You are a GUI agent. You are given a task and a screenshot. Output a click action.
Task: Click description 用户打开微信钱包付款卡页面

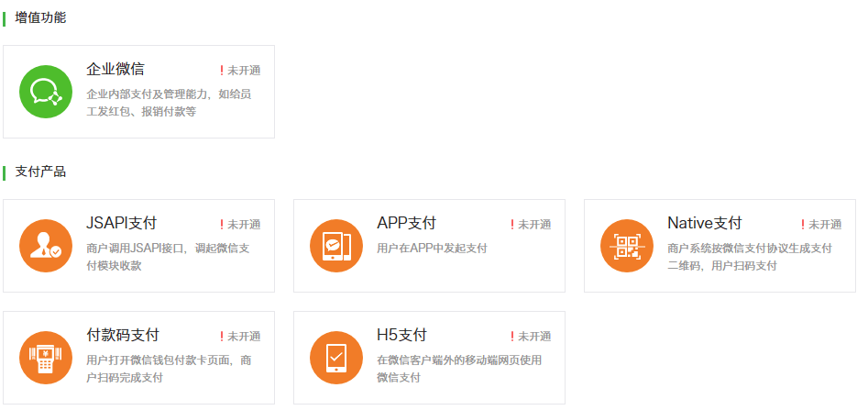169,369
